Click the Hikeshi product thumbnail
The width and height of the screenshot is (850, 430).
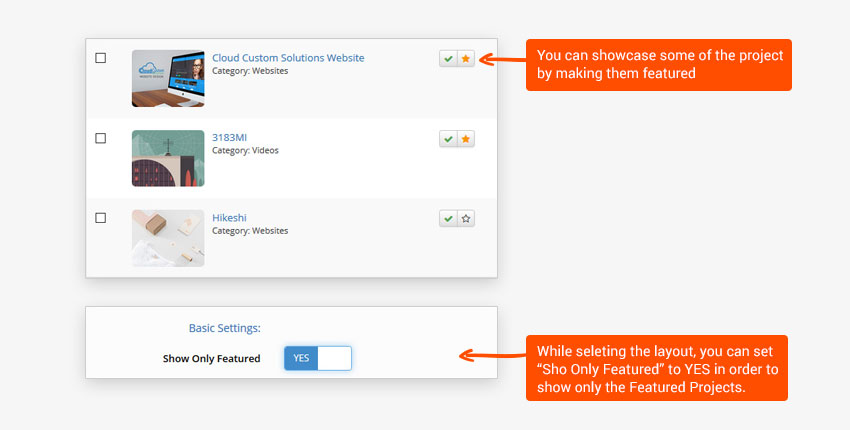[x=168, y=238]
